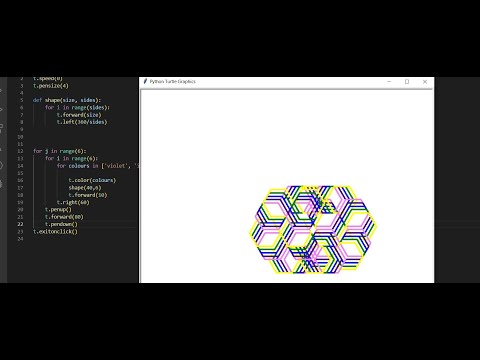Click the def shape(size, sides) line
480x360 pixels.
67,100
